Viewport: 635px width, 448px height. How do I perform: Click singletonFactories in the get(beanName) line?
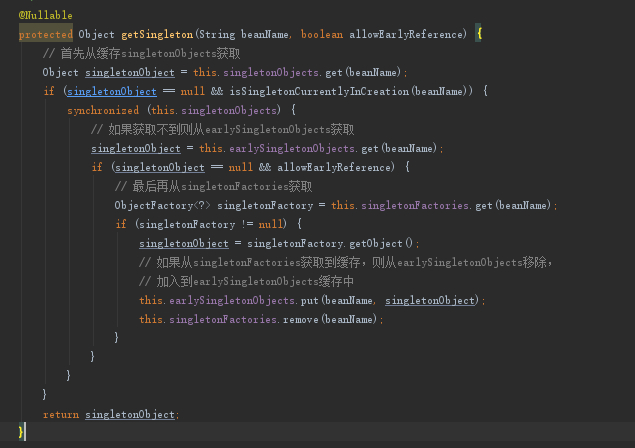415,205
